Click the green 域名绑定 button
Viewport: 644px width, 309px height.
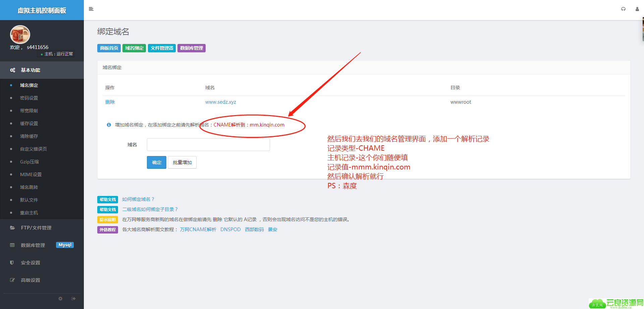pyautogui.click(x=134, y=48)
